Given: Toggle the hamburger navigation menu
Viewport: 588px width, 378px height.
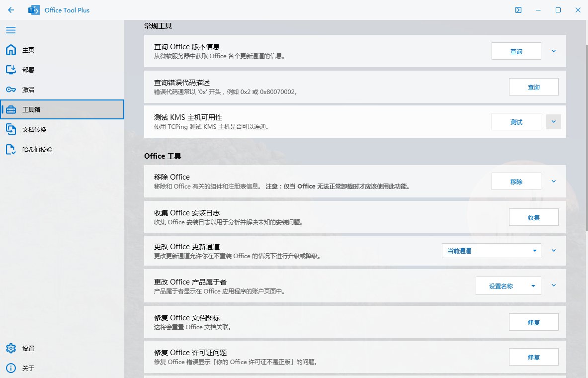Looking at the screenshot, I should click(x=11, y=30).
